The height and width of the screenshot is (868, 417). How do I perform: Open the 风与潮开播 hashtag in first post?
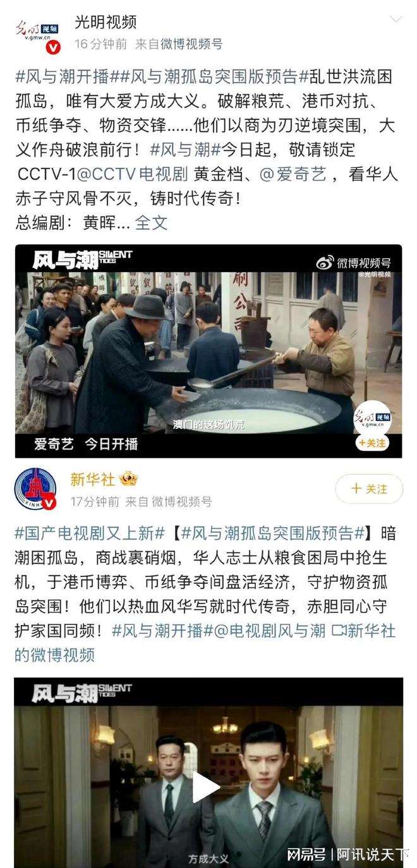(x=62, y=77)
